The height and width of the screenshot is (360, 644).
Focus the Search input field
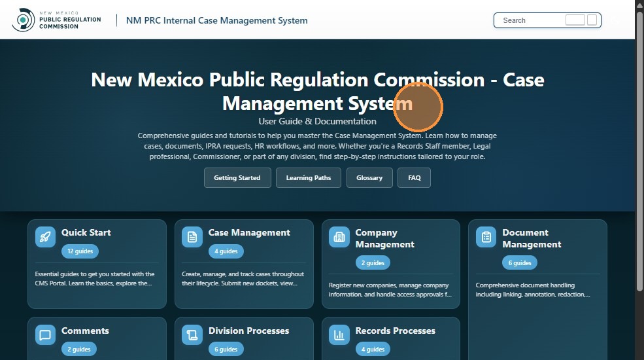tap(547, 20)
